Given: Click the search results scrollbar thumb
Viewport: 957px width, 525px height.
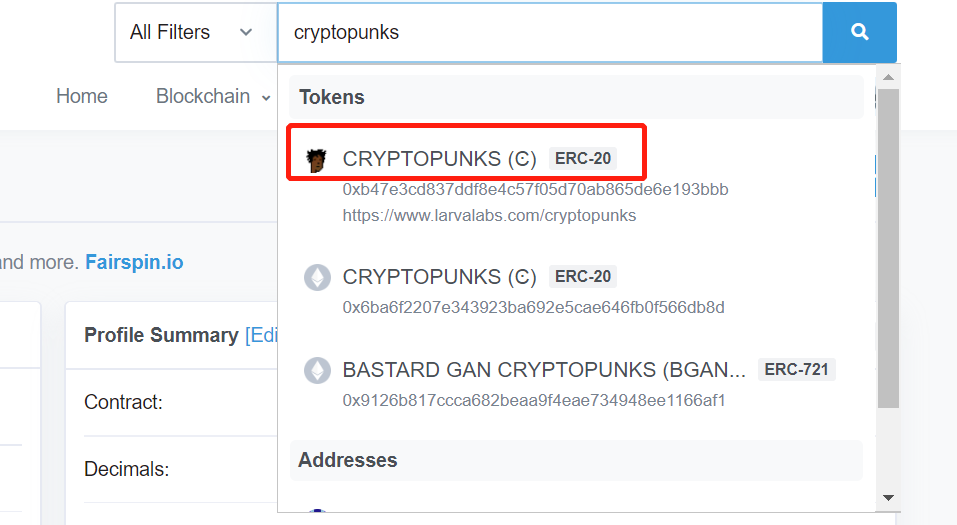Looking at the screenshot, I should click(888, 248).
